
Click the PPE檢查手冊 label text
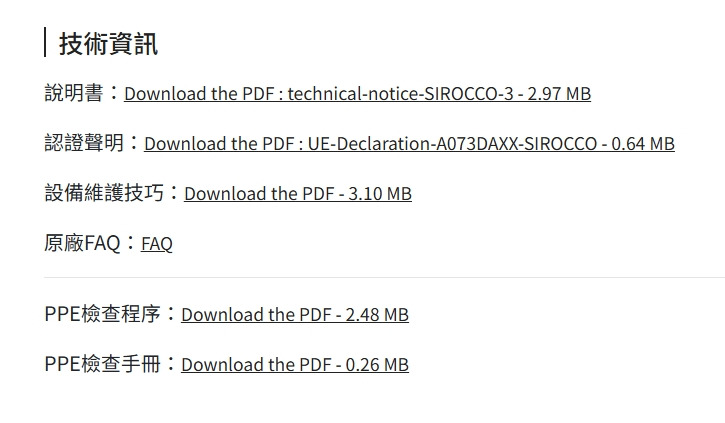103,365
